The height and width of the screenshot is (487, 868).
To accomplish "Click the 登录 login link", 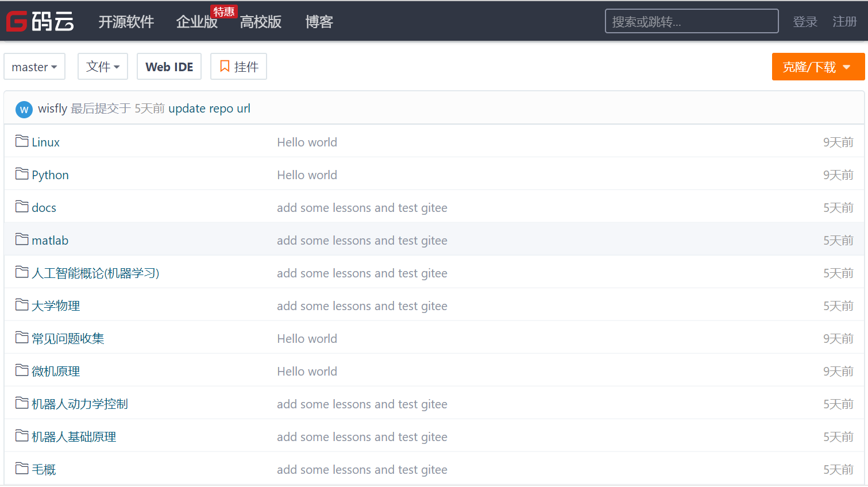I will 804,22.
